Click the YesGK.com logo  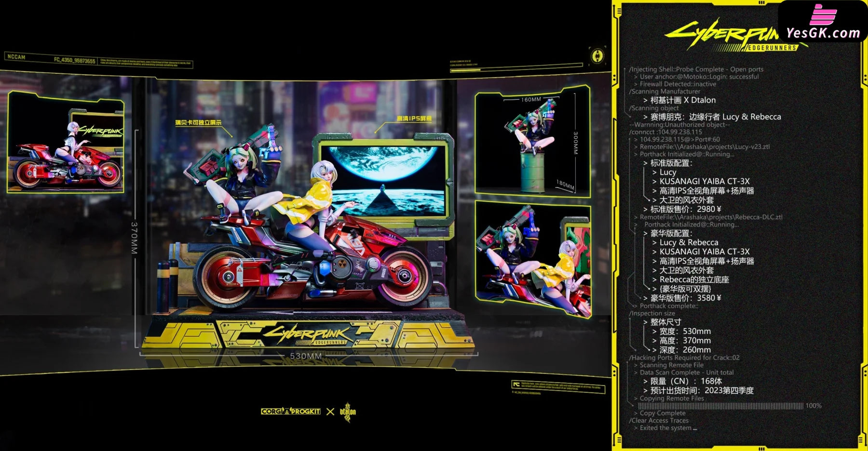(824, 22)
